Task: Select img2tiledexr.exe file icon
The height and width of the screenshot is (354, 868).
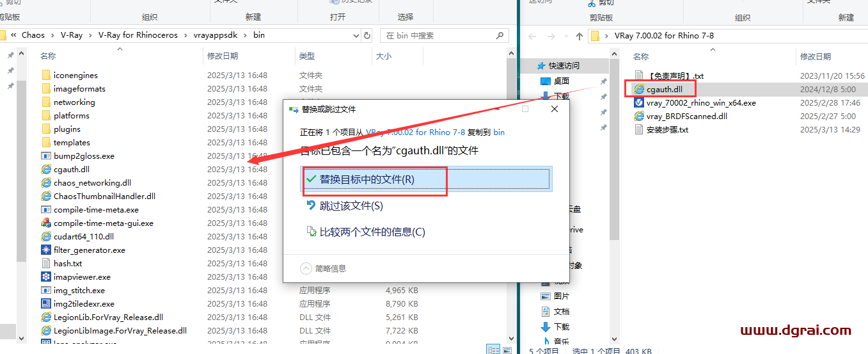Action: (x=46, y=303)
